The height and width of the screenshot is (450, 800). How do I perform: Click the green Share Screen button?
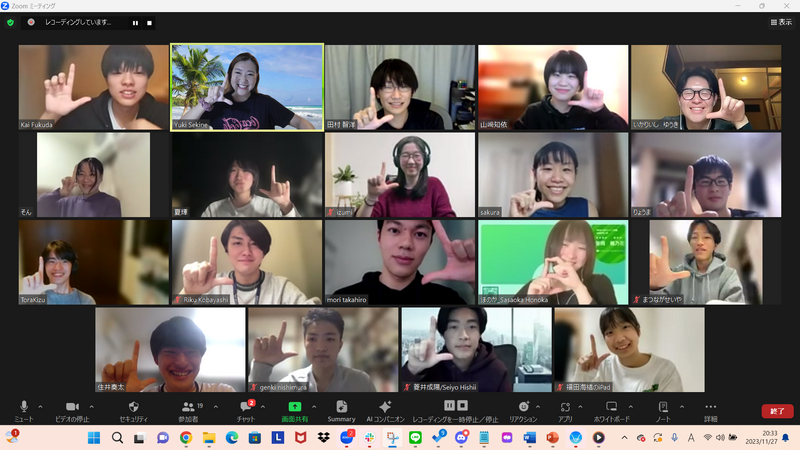(294, 408)
